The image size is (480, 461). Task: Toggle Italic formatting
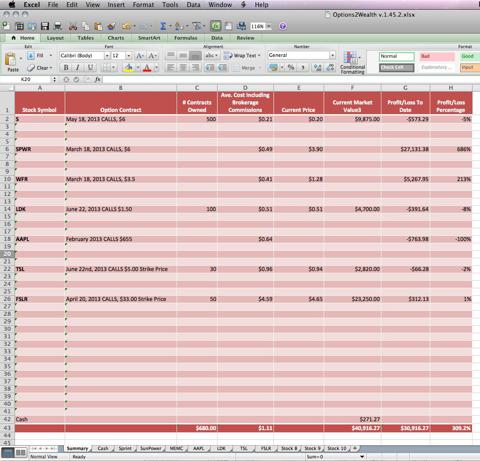tap(78, 68)
